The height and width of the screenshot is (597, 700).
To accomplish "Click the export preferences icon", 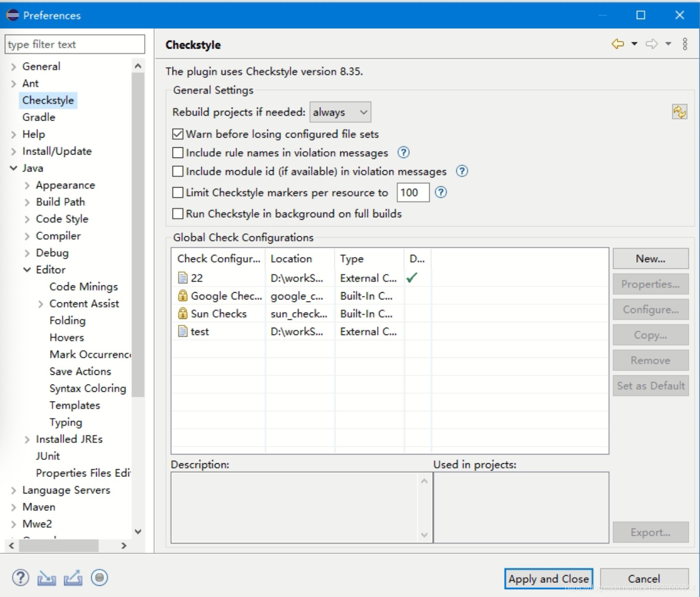I will point(73,578).
